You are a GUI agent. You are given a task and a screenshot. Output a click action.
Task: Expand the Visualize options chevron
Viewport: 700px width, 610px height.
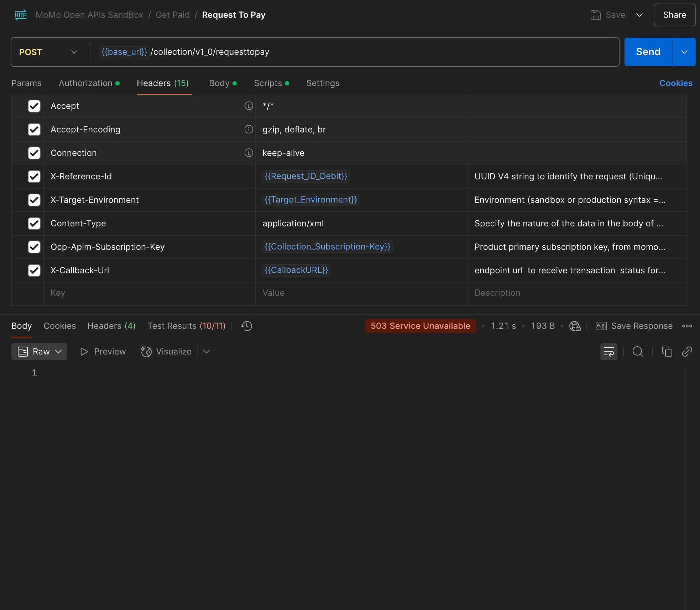tap(207, 352)
